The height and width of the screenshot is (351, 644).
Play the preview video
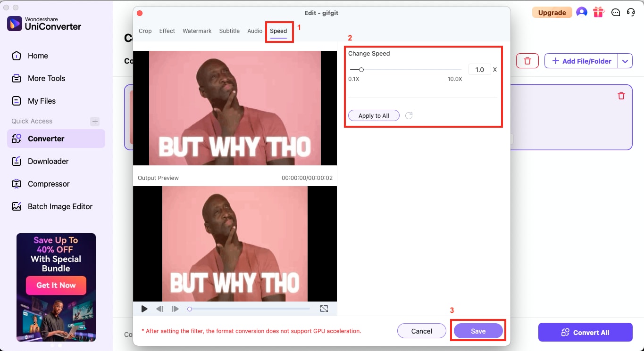[x=144, y=309]
